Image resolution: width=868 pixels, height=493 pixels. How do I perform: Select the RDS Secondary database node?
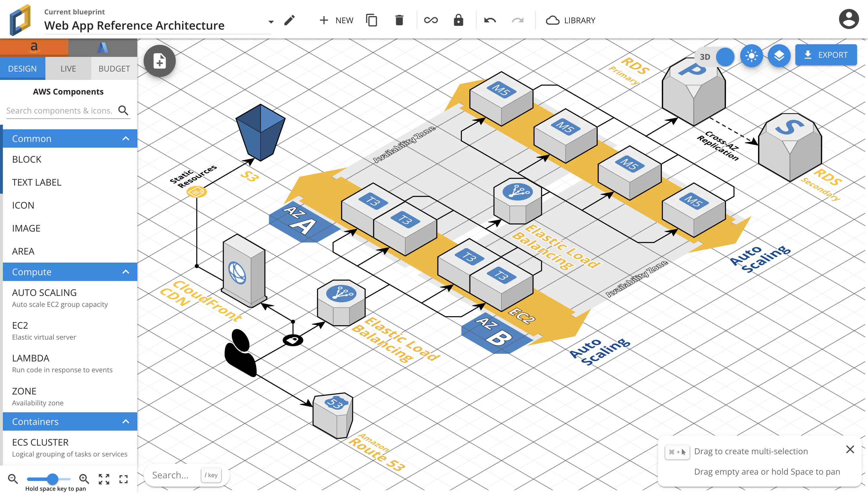coord(790,147)
